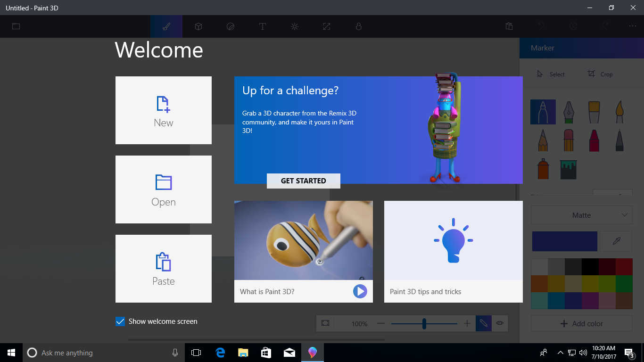Activate the Eyedropper color picker
Screen dimensions: 644x362
pos(616,241)
